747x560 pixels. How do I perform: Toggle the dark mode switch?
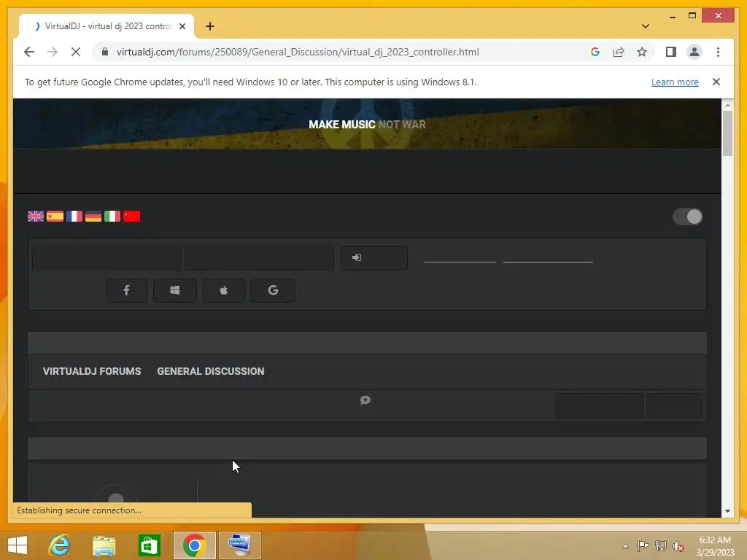pos(687,217)
